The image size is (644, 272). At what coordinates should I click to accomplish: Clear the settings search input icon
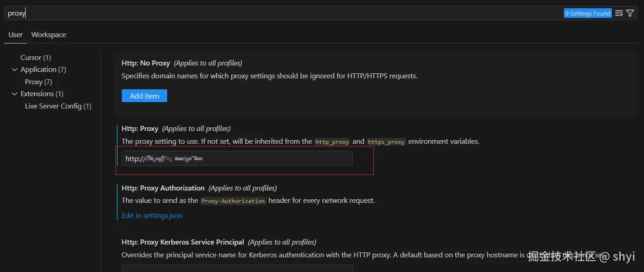click(x=619, y=13)
